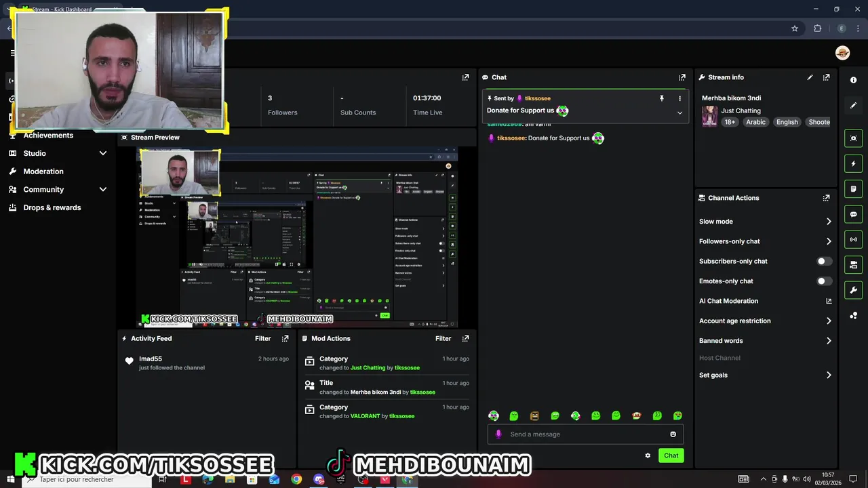Image resolution: width=868 pixels, height=488 pixels.
Task: Unpin the pinned message with the pin icon
Action: 662,98
